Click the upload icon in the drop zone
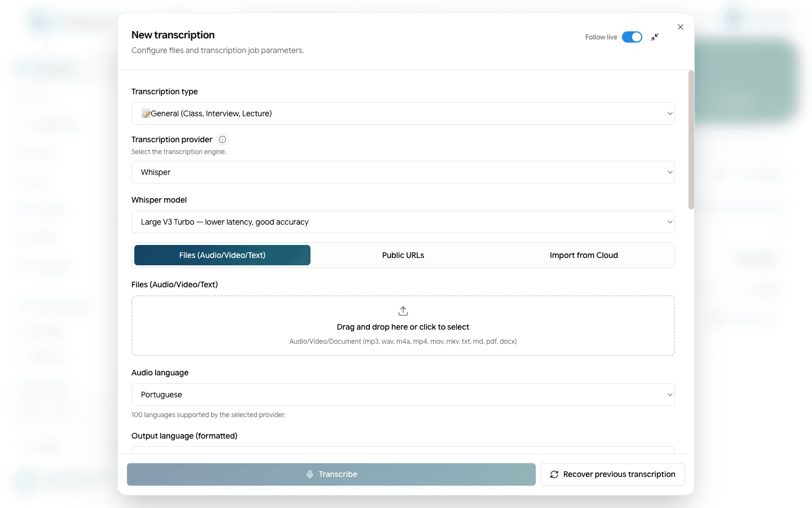 click(403, 311)
